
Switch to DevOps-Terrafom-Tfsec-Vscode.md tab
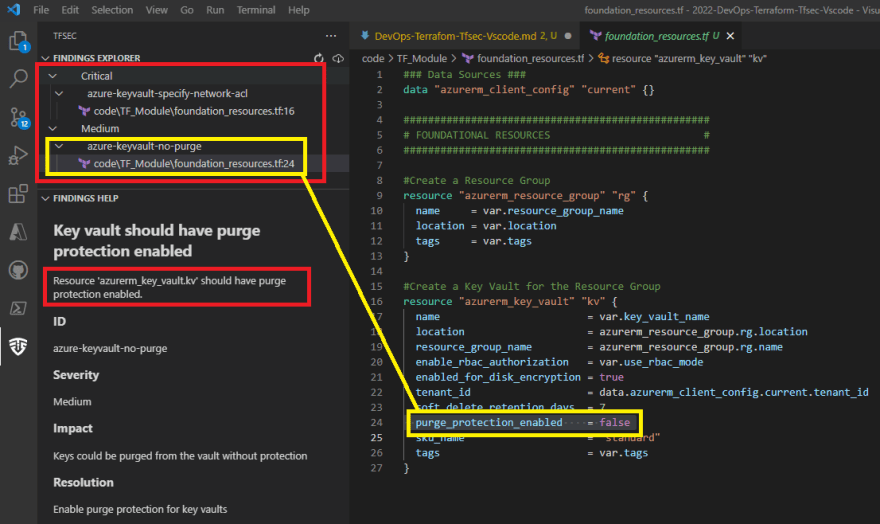466,36
